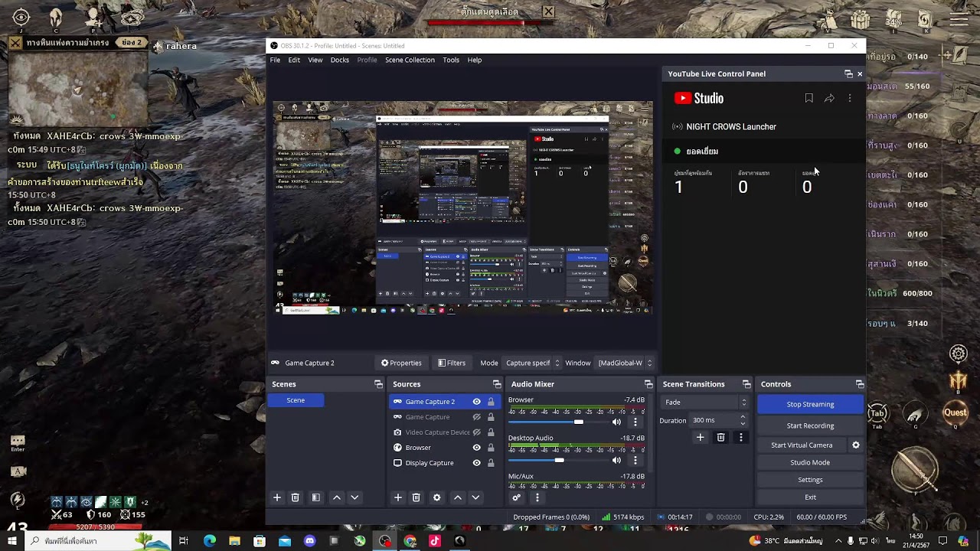Open advanced audio properties gears icon
This screenshot has height=551, width=980.
517,497
